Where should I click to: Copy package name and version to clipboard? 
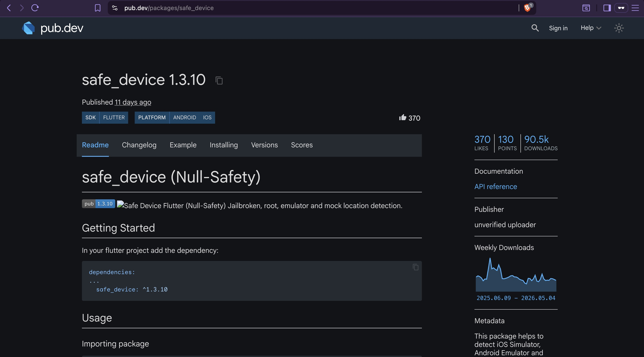(x=219, y=80)
